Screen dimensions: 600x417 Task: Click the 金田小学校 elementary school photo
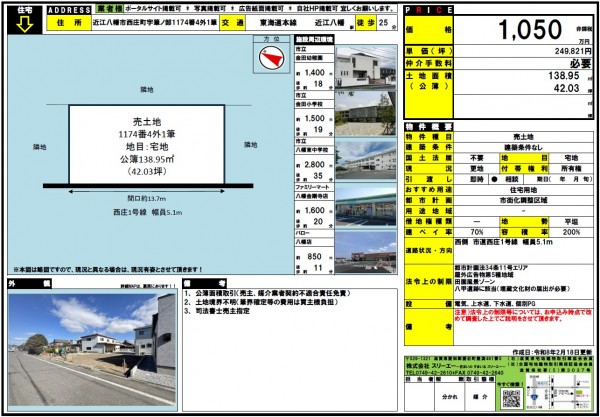[x=364, y=110]
